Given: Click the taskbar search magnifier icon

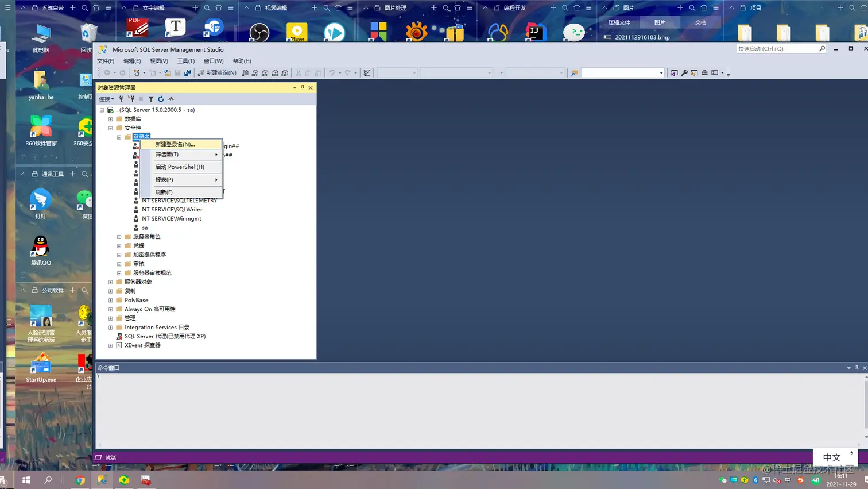Looking at the screenshot, I should pos(48,480).
